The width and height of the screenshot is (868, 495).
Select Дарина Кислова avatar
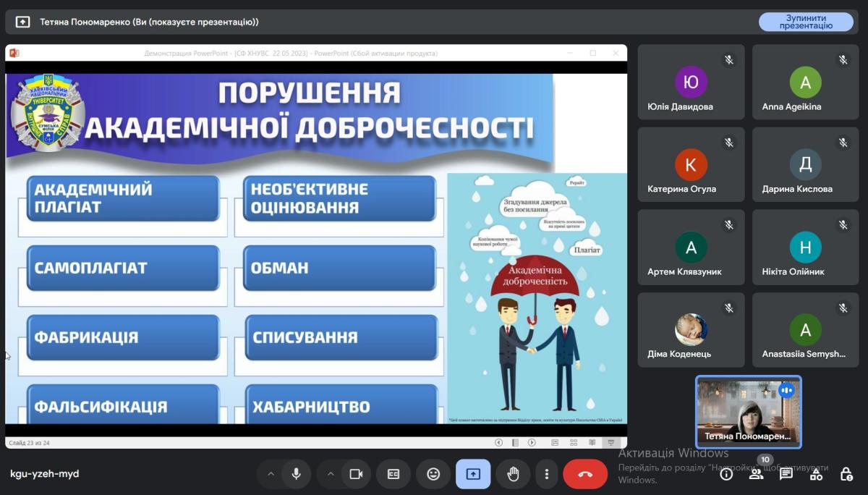(805, 164)
